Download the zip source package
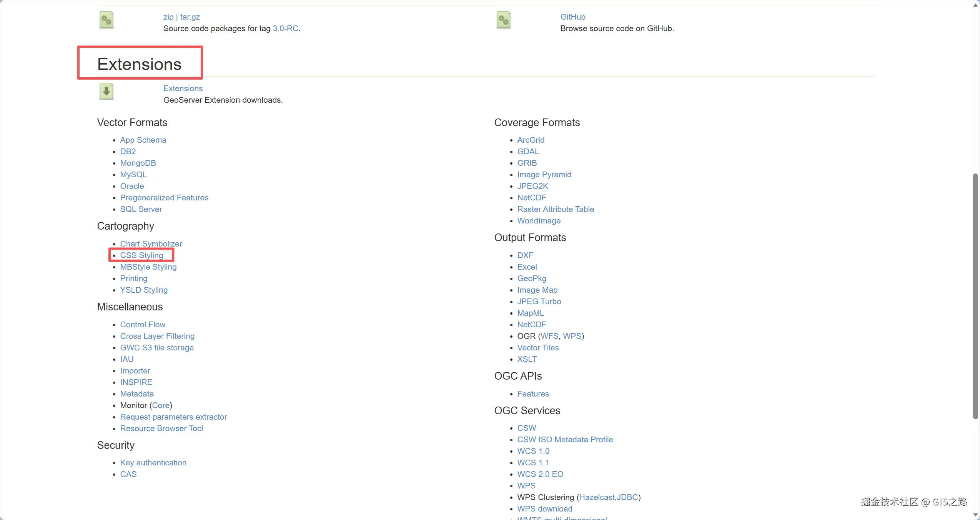 point(168,17)
